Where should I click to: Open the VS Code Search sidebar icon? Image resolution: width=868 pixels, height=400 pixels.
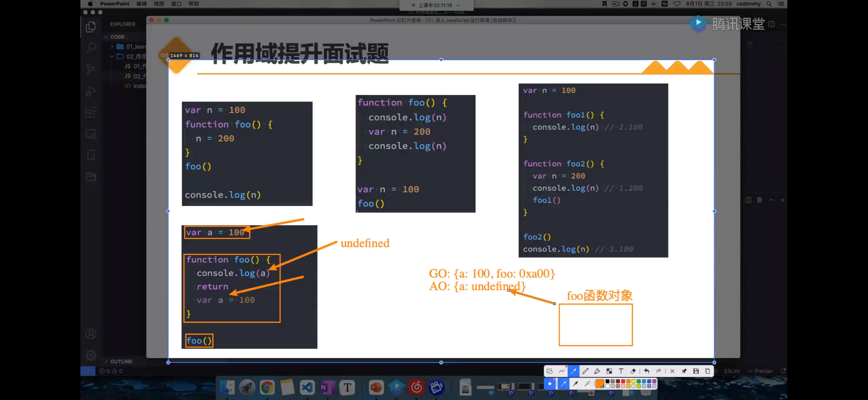point(91,47)
